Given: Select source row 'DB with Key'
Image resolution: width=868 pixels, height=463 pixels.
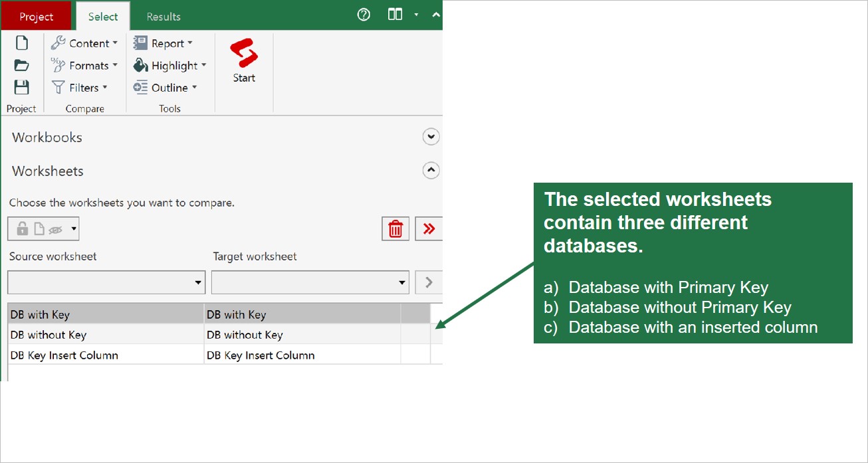Looking at the screenshot, I should (x=106, y=314).
